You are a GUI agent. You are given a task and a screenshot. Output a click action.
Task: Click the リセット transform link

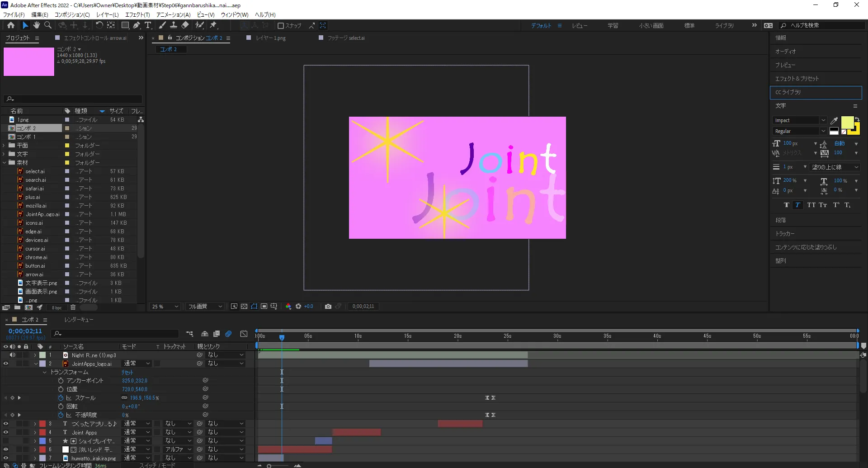[x=127, y=372]
